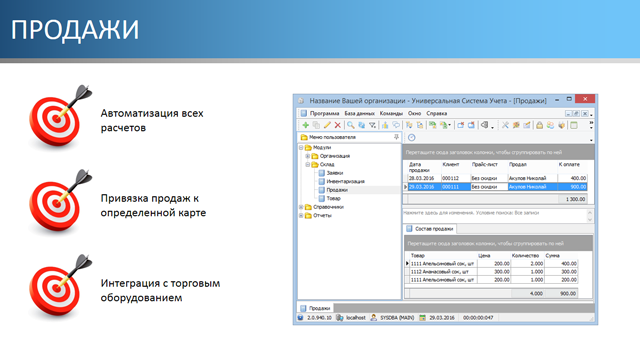Click the Клиент column header
640x360 pixels.
[x=451, y=164]
